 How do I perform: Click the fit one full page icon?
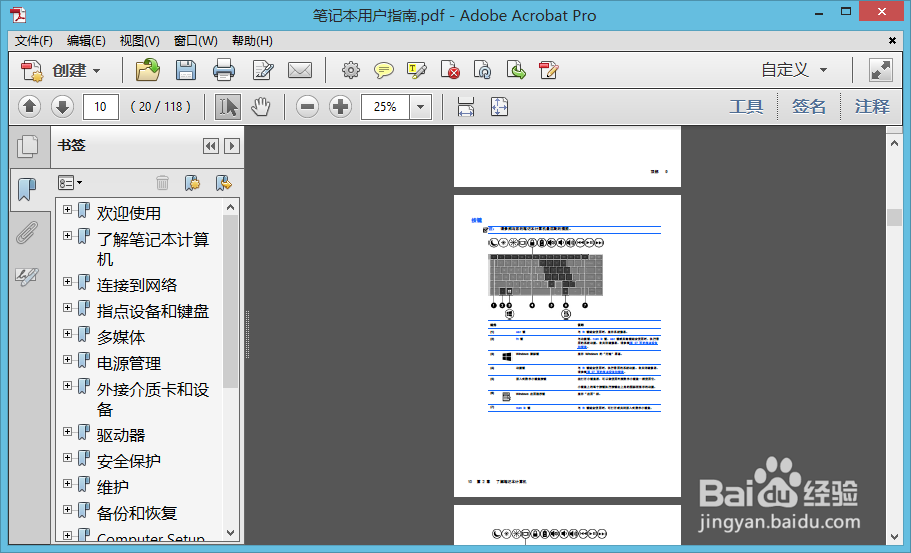pos(500,107)
